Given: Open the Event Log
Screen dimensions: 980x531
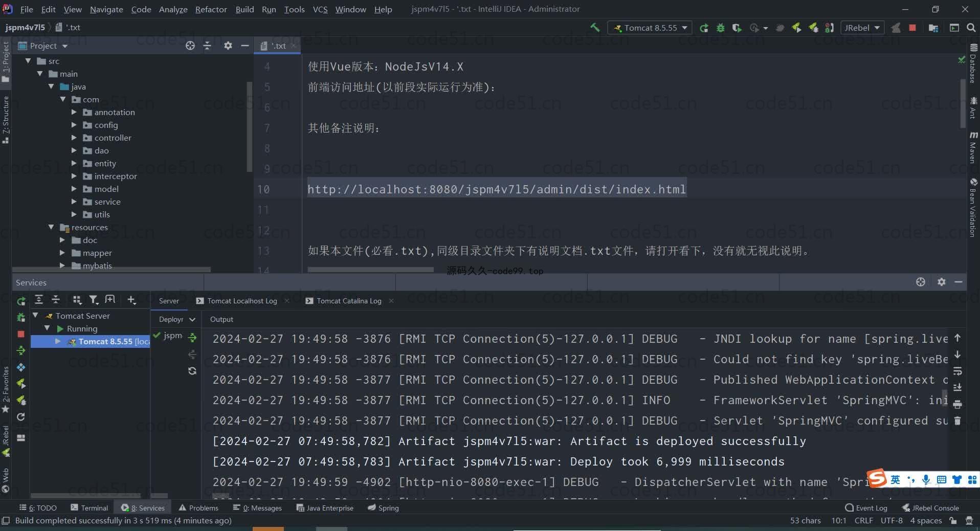Looking at the screenshot, I should pyautogui.click(x=866, y=508).
